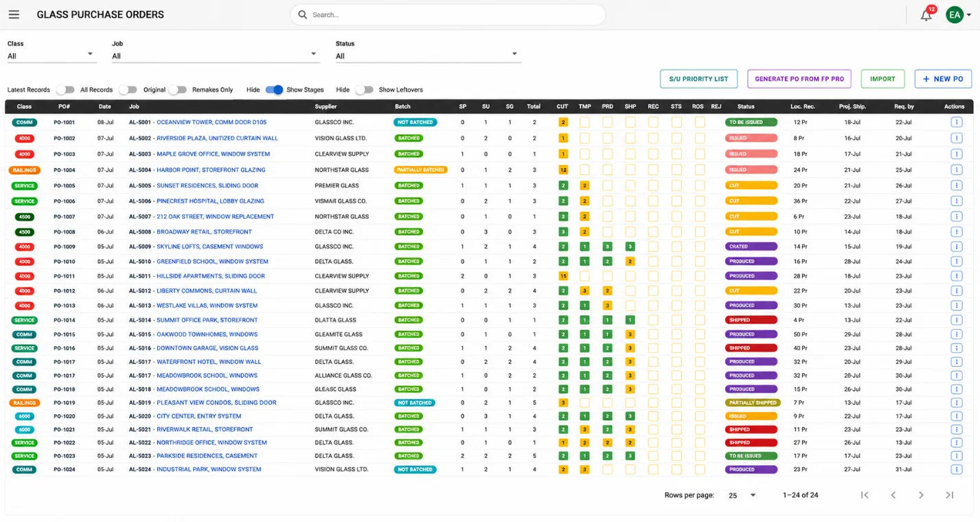
Task: Click the search magnifier icon
Action: click(302, 14)
